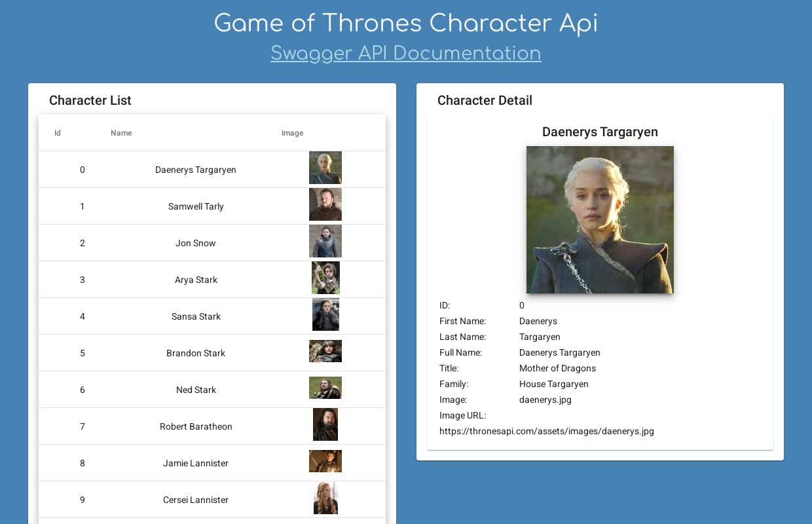Click id cell 2 in the list
812x524 pixels.
(x=83, y=243)
